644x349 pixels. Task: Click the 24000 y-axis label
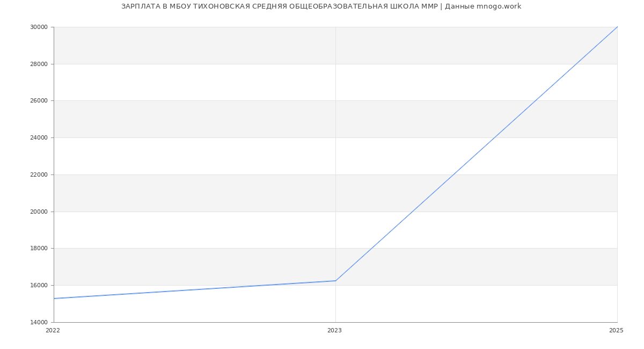point(39,138)
